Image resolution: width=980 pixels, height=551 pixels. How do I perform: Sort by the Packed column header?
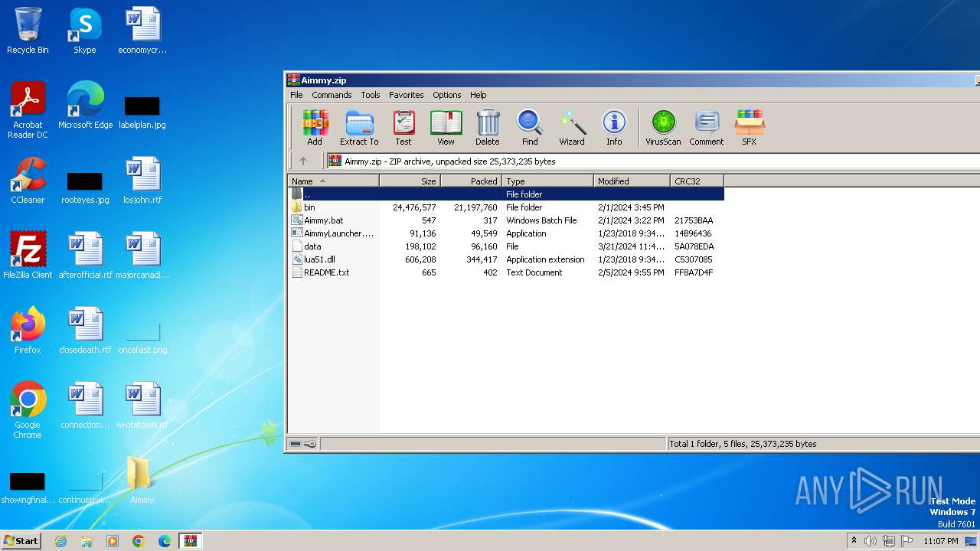[x=472, y=181]
